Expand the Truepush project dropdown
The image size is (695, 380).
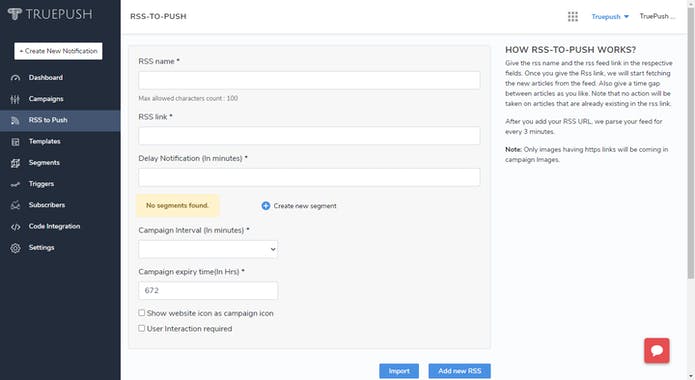[610, 16]
